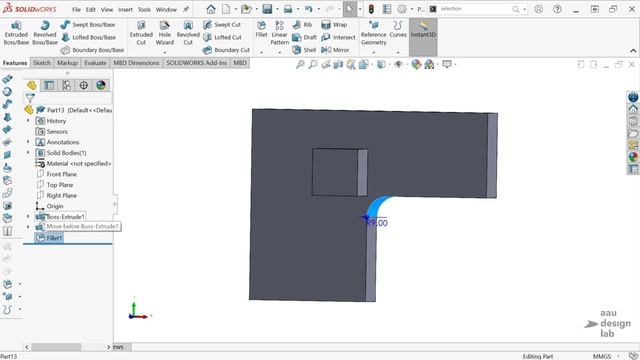Choose the Lofted Boss/Base command
The height and width of the screenshot is (360, 640).
point(88,37)
